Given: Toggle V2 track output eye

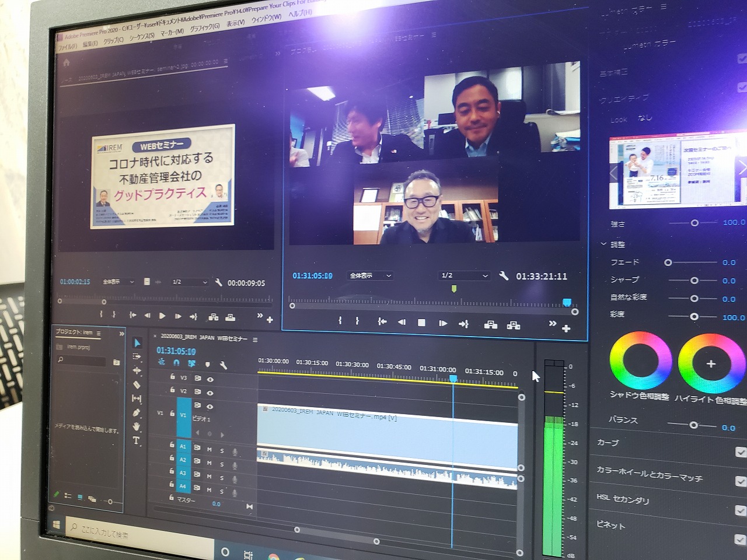Looking at the screenshot, I should point(210,393).
